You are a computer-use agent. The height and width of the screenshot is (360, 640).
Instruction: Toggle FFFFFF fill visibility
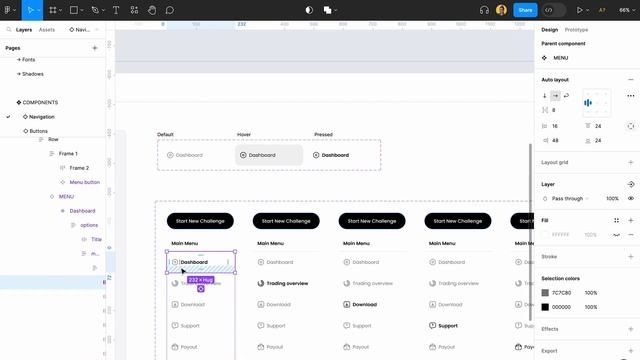(x=616, y=235)
